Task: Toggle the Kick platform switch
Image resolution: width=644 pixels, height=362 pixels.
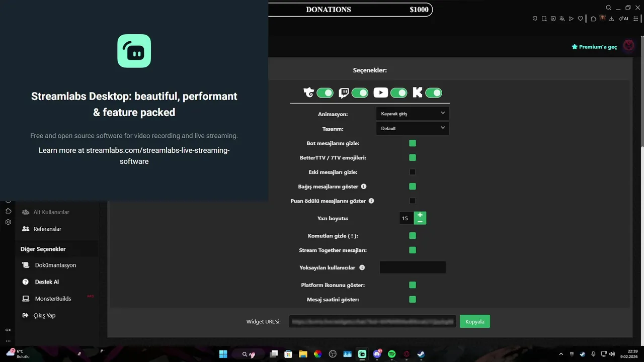Action: [433, 93]
